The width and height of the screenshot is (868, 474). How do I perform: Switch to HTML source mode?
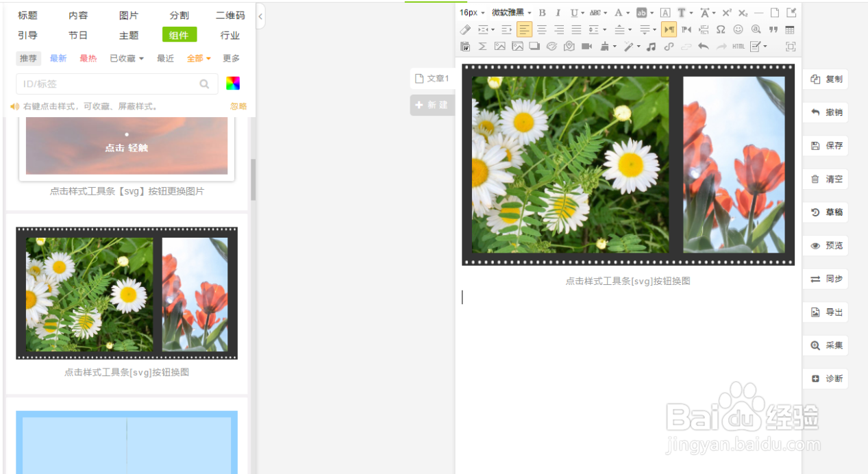tap(738, 47)
